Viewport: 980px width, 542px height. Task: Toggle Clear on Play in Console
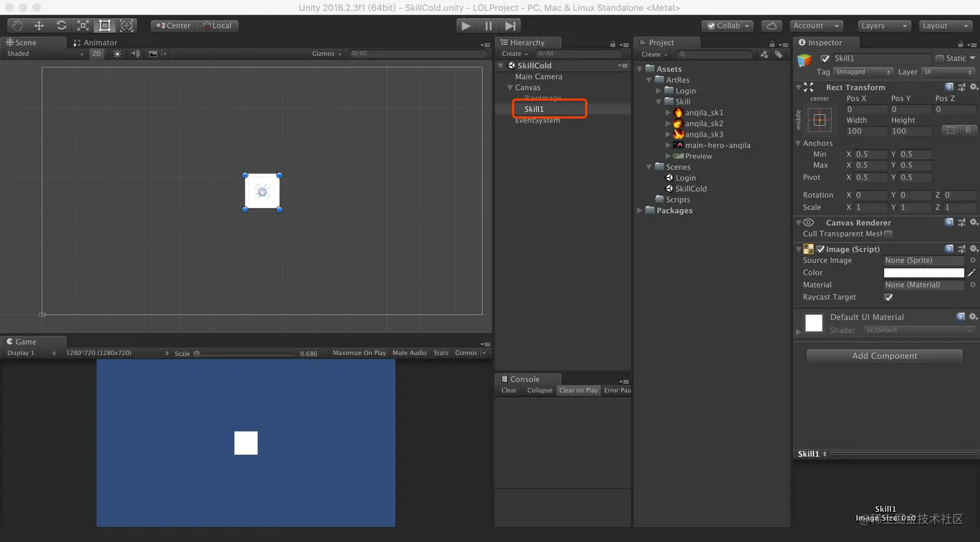coord(578,390)
